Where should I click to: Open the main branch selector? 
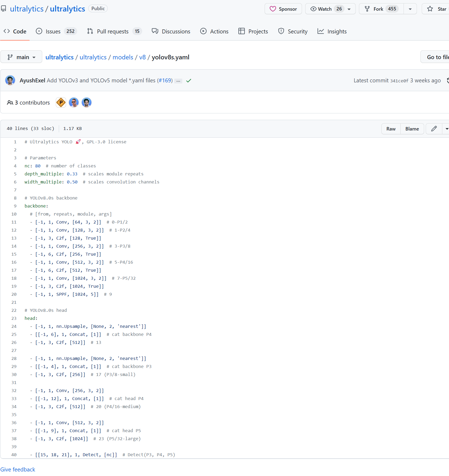coord(21,57)
